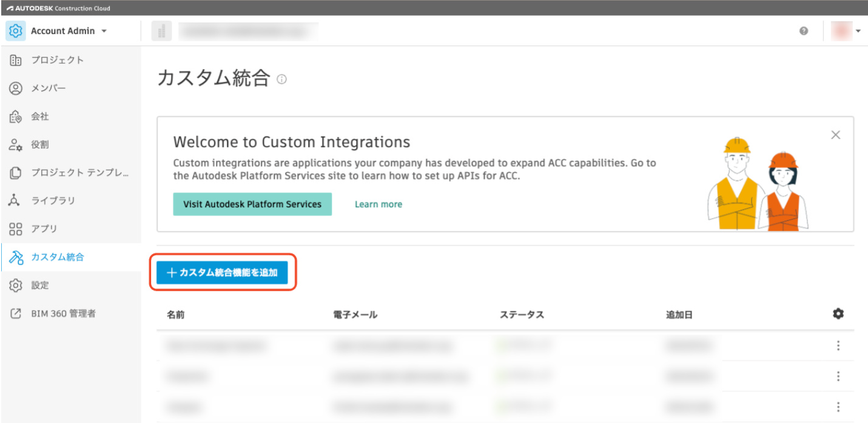Screen dimensions: 868x423
Task: Close the Welcome to Custom Integrations banner
Action: click(x=836, y=135)
